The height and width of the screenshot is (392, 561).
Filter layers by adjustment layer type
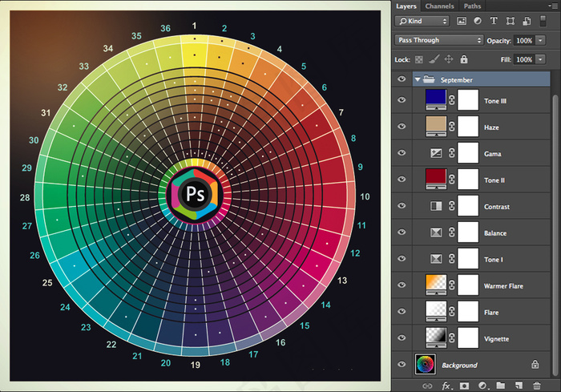click(x=478, y=21)
